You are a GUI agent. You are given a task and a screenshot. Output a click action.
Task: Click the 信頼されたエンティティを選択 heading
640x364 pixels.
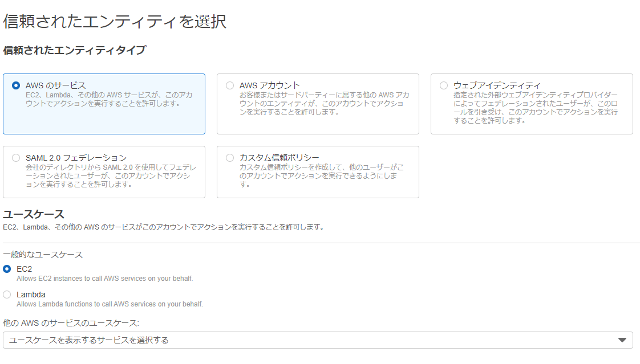pos(114,21)
